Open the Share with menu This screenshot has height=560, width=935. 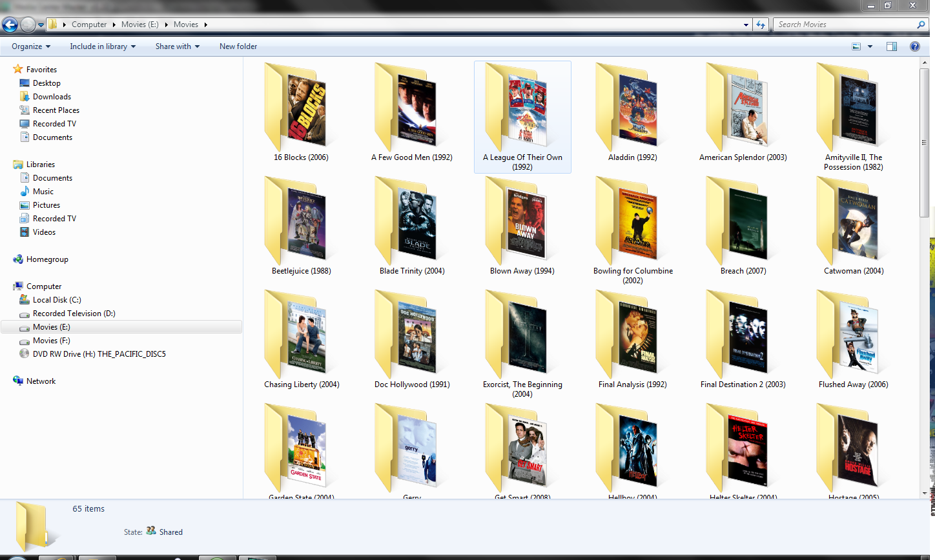177,46
